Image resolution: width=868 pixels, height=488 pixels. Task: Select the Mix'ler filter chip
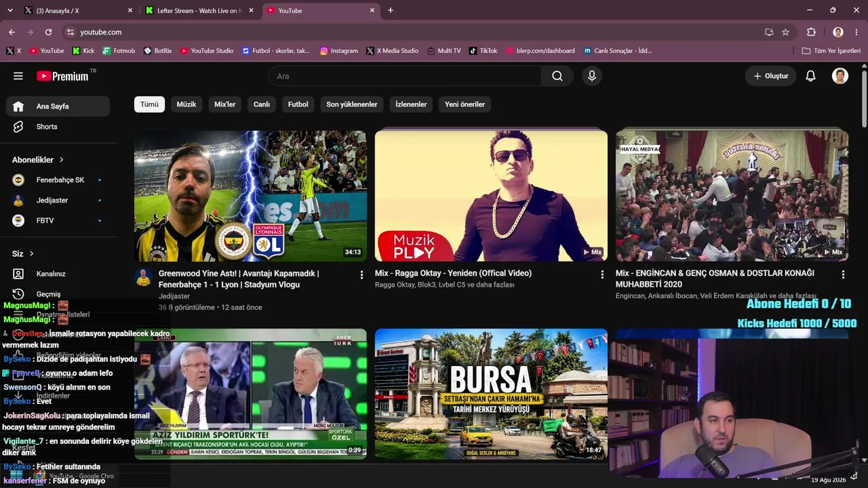pos(225,104)
